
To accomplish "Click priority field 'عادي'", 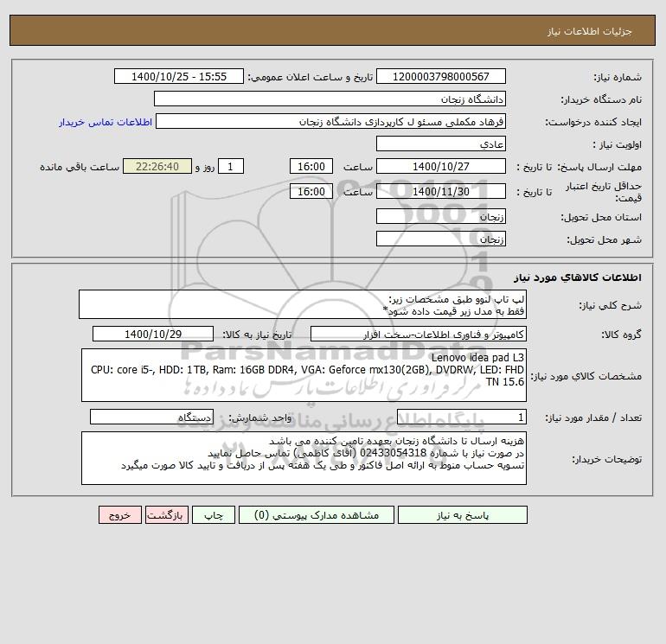I will pyautogui.click(x=441, y=143).
